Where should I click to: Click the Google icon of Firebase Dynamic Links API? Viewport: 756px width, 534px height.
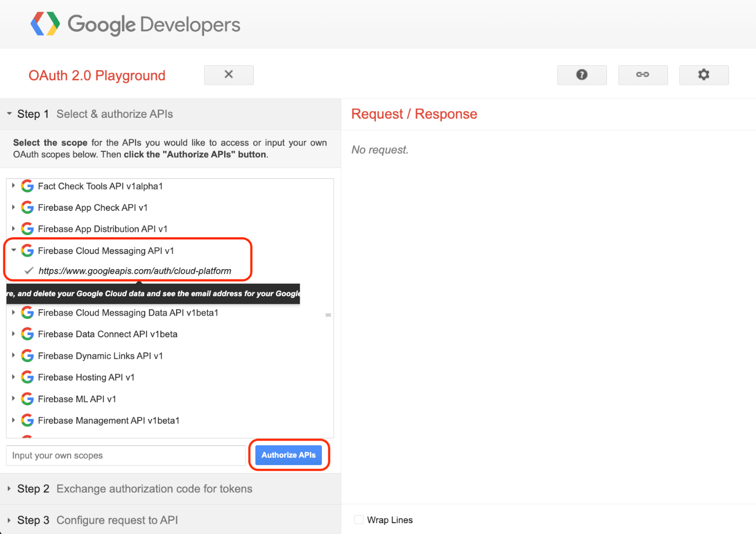pyautogui.click(x=27, y=356)
